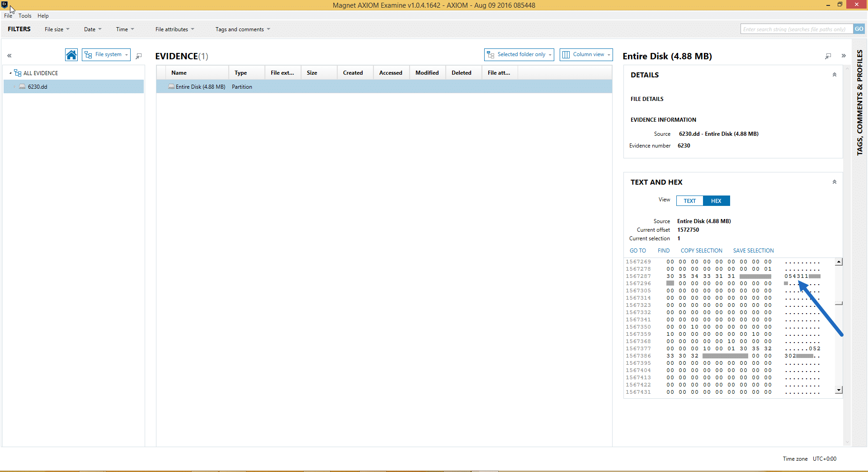Collapse the TEXT AND HEX section
The height and width of the screenshot is (472, 868).
coord(835,182)
